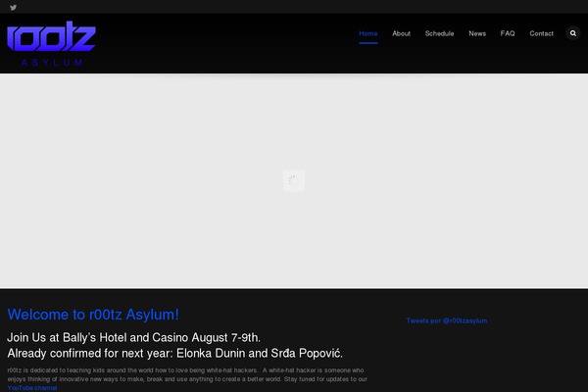Viewport: 588px width, 392px height.
Task: Click the r00tz Asylum logo
Action: 51,43
